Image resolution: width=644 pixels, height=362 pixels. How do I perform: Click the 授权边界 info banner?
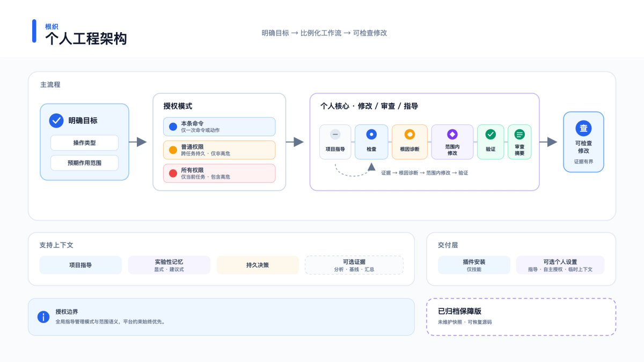tap(221, 317)
